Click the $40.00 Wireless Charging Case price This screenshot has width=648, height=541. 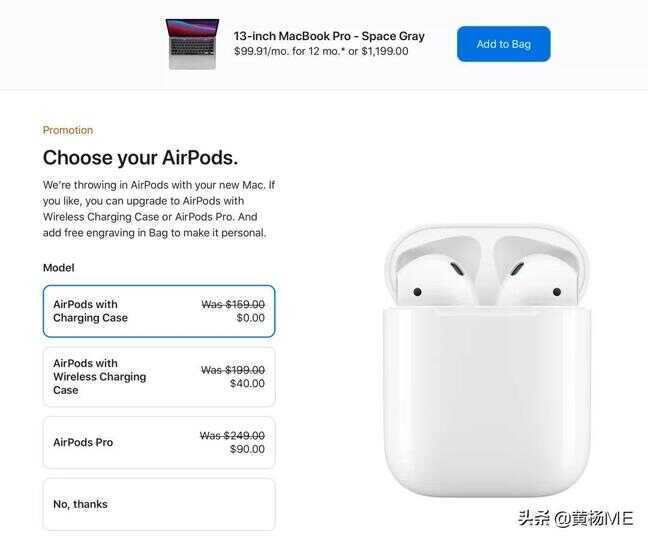click(x=247, y=384)
